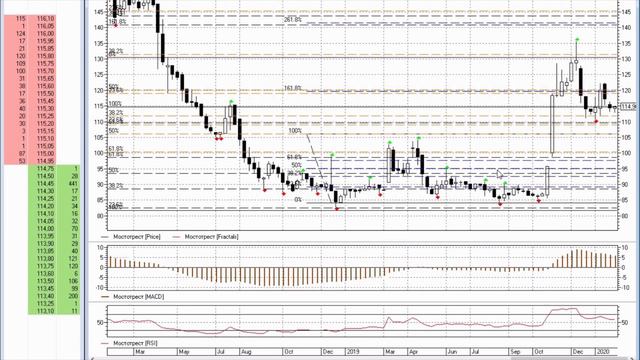Select the 116,10 ask price row
The height and width of the screenshot is (360, 640).
[30, 19]
